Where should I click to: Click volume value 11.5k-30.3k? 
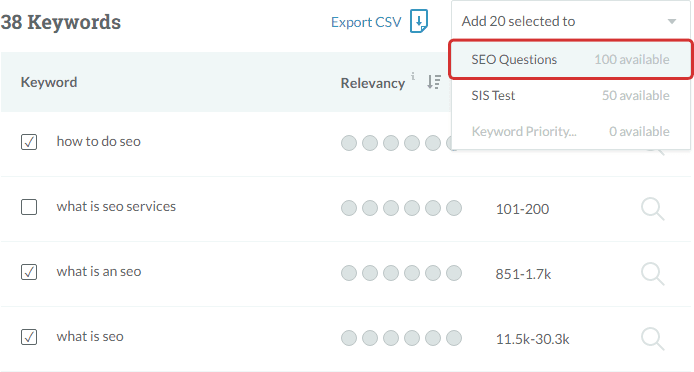(532, 339)
